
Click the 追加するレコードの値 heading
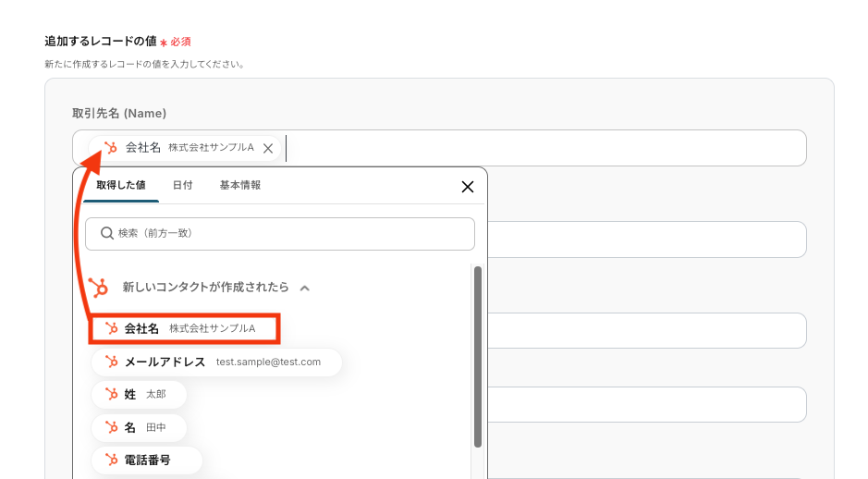pyautogui.click(x=100, y=42)
